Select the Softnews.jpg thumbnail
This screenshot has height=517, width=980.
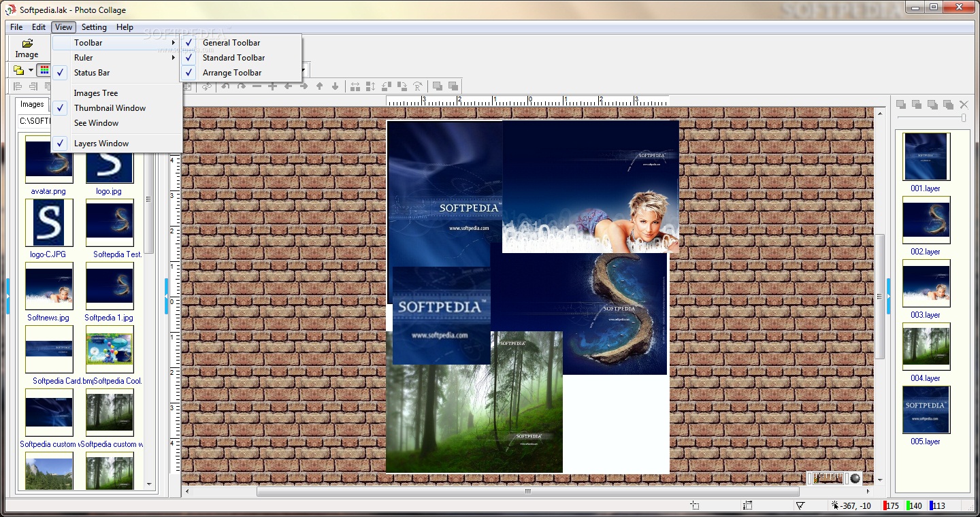pos(49,286)
